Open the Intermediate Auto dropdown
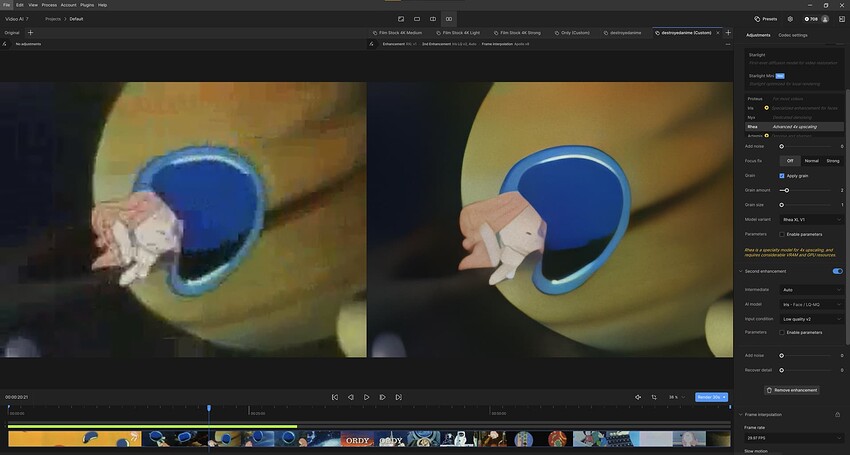This screenshot has width=850, height=455. point(812,290)
